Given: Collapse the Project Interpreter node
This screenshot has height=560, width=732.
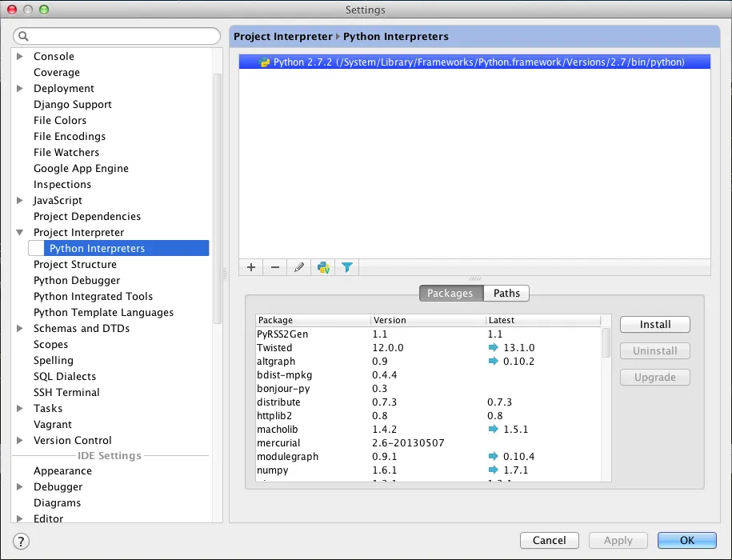Looking at the screenshot, I should pos(20,232).
